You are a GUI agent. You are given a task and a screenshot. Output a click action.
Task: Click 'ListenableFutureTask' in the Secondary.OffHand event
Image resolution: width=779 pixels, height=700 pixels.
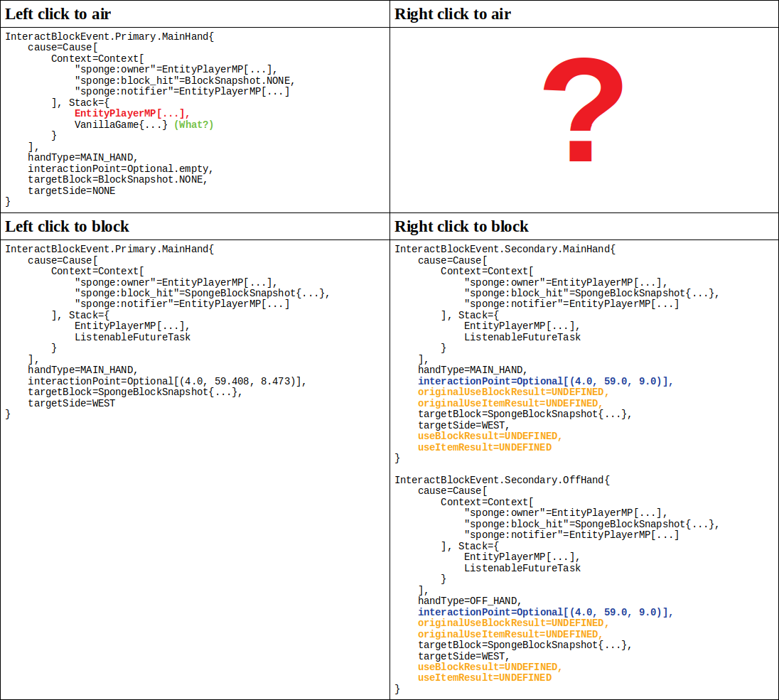tap(522, 568)
